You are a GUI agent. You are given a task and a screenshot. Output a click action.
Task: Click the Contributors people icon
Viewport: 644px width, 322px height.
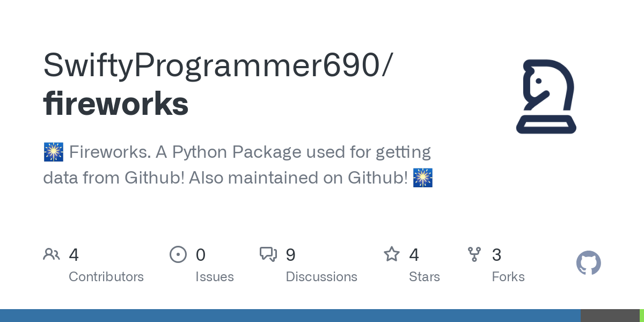[x=52, y=254]
